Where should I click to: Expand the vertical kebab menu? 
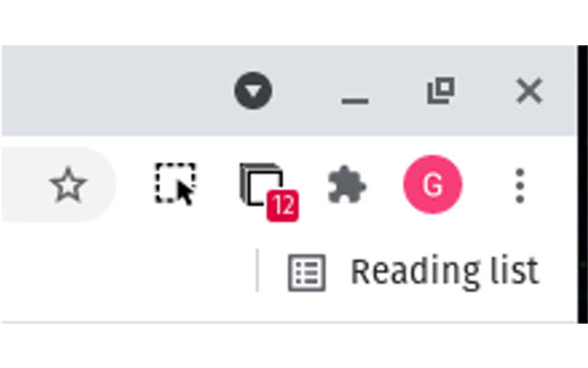(520, 186)
